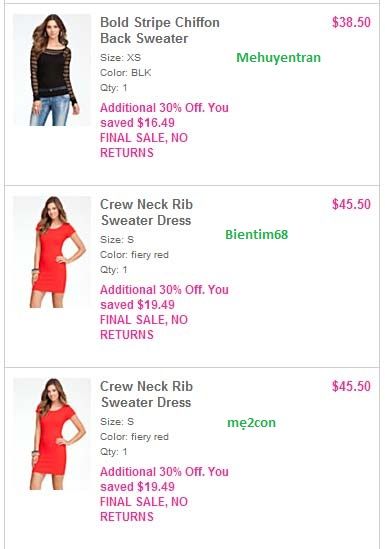Click the Color: BLK text
The image size is (385, 549).
126,73
